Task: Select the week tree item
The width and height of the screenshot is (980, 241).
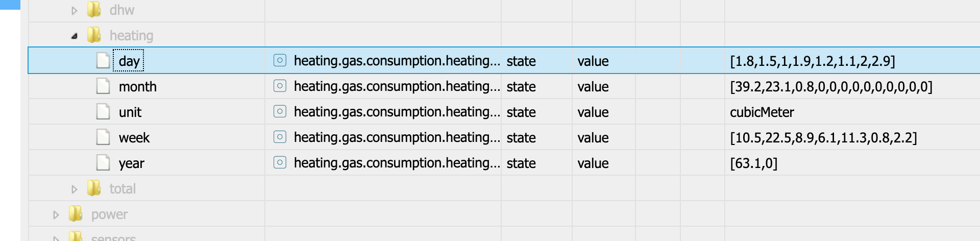Action: 134,137
